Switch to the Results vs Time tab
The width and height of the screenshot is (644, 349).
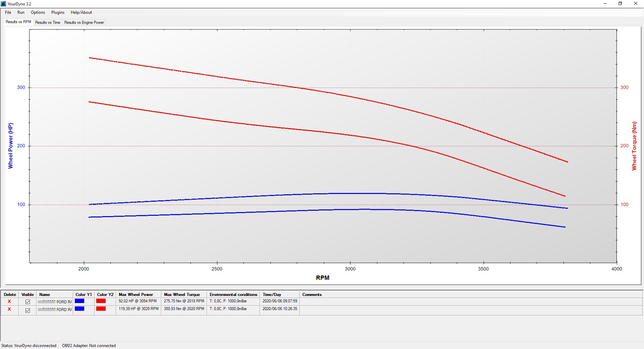tap(48, 22)
